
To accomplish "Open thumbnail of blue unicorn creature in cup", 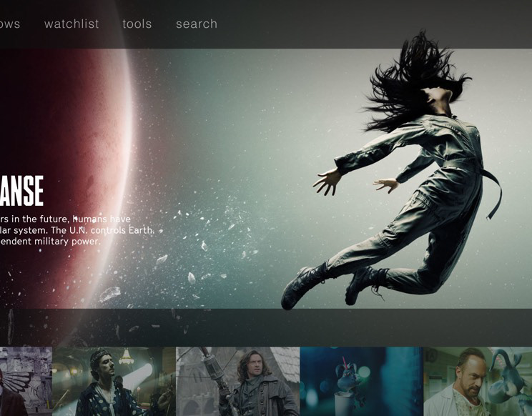I will coord(361,382).
